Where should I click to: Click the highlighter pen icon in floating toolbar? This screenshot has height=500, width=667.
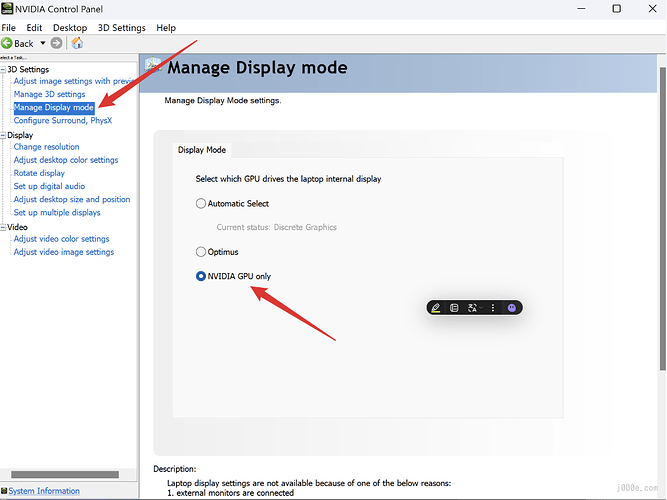click(x=436, y=308)
